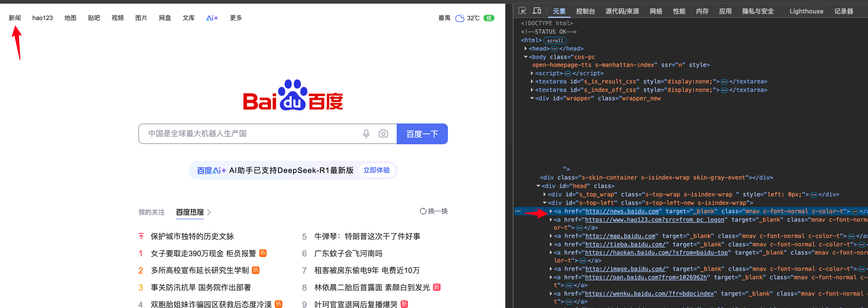Click the weather cloud icon
This screenshot has height=308, width=868.
459,18
